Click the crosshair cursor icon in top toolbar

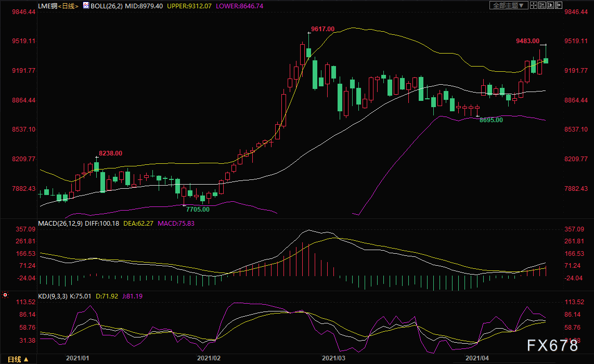[x=533, y=5]
